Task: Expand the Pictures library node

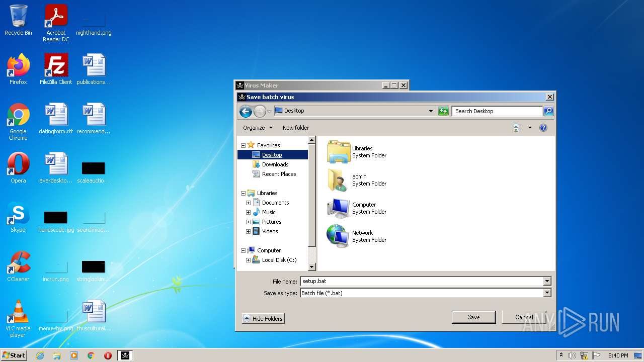Action: click(x=248, y=222)
